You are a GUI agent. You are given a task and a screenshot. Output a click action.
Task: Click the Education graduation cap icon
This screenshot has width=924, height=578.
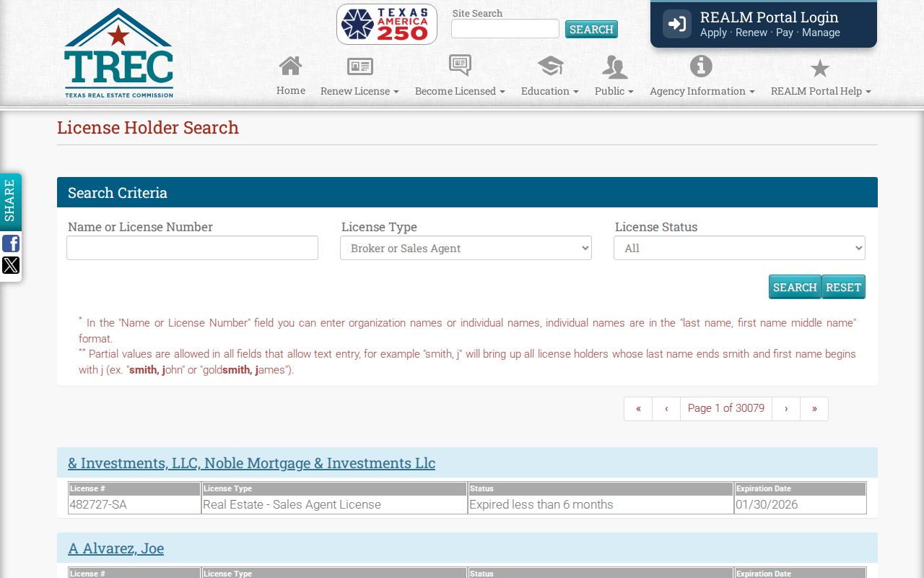click(550, 66)
